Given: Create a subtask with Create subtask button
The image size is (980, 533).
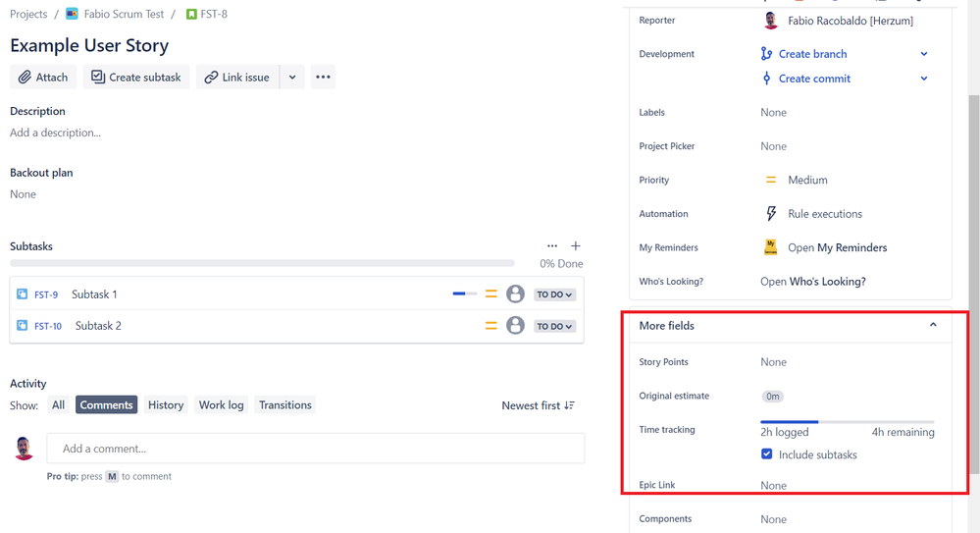Looking at the screenshot, I should point(135,77).
